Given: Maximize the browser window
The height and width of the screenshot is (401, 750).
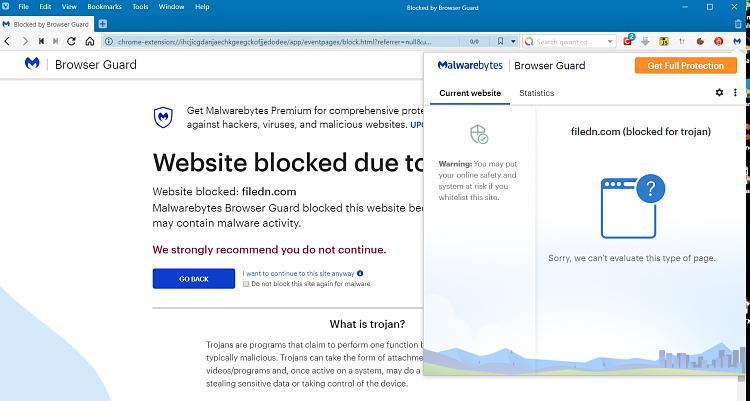Looking at the screenshot, I should click(710, 7).
